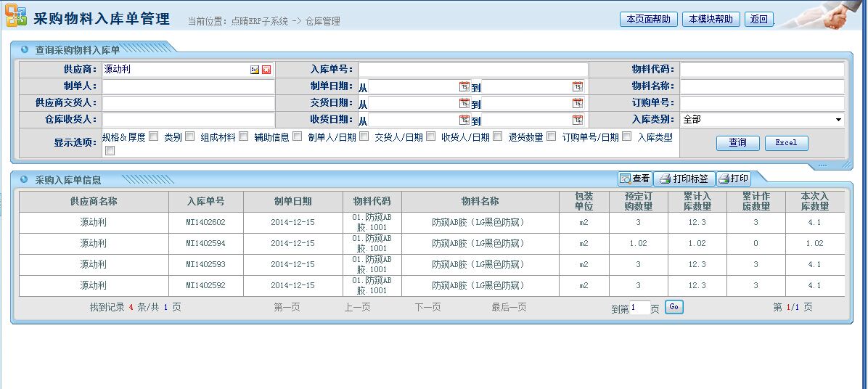Toggle the 退货数量 display option checkbox

(x=552, y=136)
